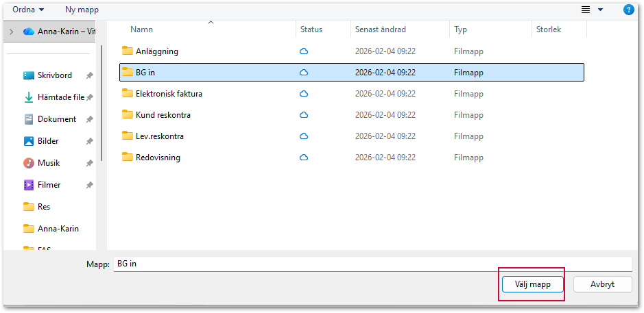
Task: Sort by the Namn column header
Action: [x=141, y=29]
